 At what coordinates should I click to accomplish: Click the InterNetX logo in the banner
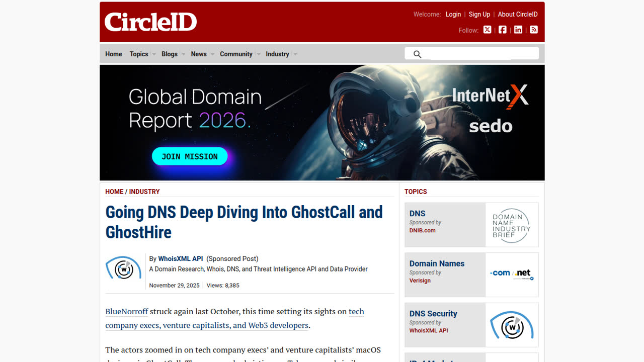[x=491, y=96]
